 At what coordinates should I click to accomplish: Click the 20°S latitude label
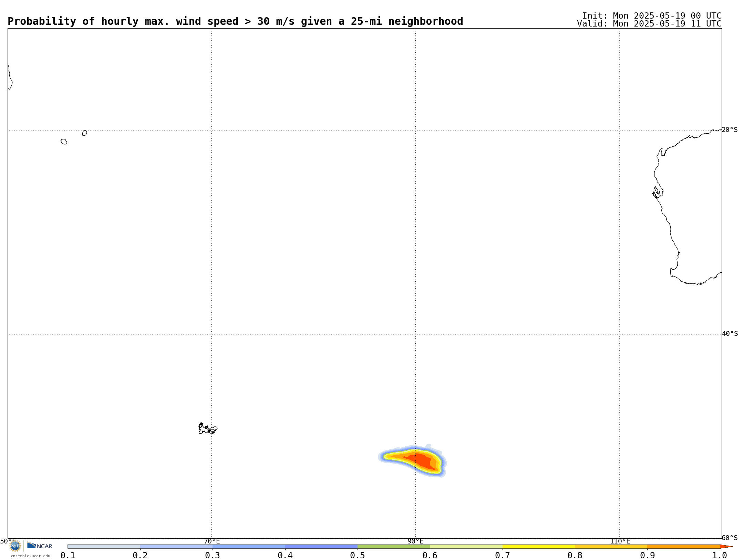[x=730, y=130]
